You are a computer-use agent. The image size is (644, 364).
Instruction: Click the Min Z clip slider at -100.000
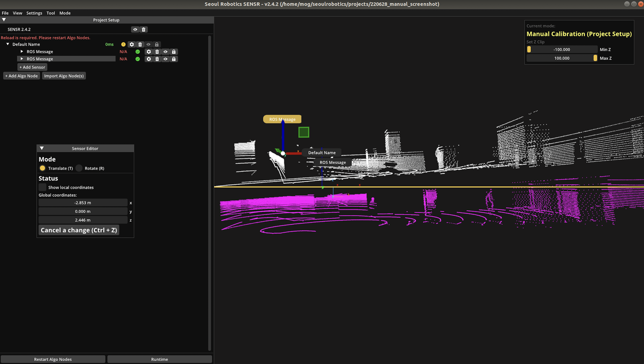(562, 49)
